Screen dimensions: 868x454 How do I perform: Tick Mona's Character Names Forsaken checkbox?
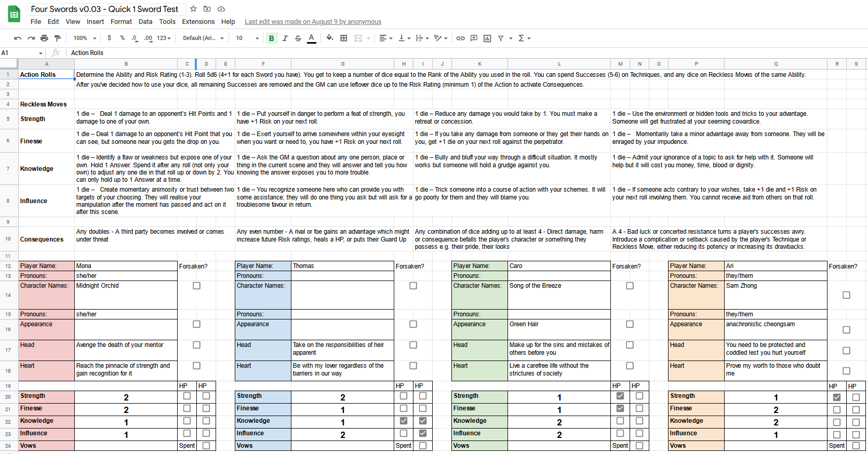[196, 286]
